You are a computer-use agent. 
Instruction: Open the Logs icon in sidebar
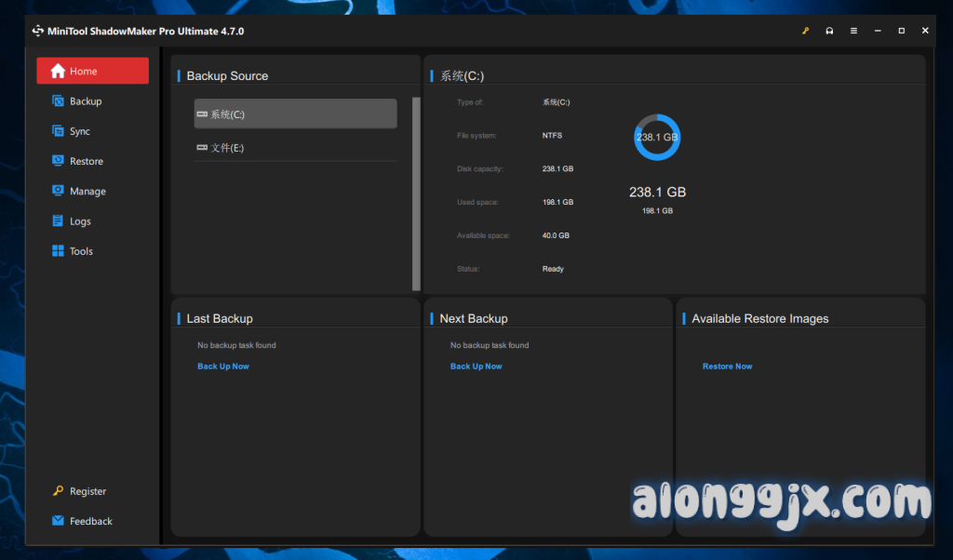58,221
